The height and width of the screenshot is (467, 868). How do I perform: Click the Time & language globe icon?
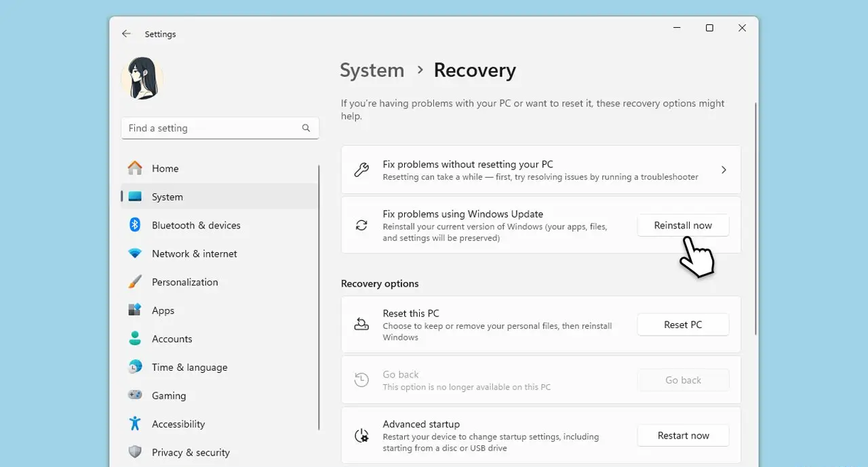point(135,367)
